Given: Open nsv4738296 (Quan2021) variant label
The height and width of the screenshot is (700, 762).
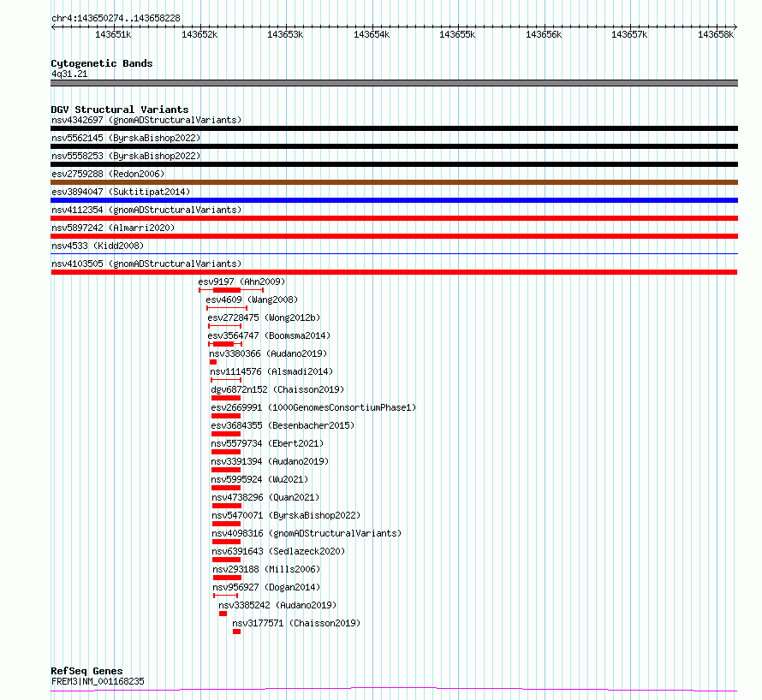Looking at the screenshot, I should pos(265,497).
